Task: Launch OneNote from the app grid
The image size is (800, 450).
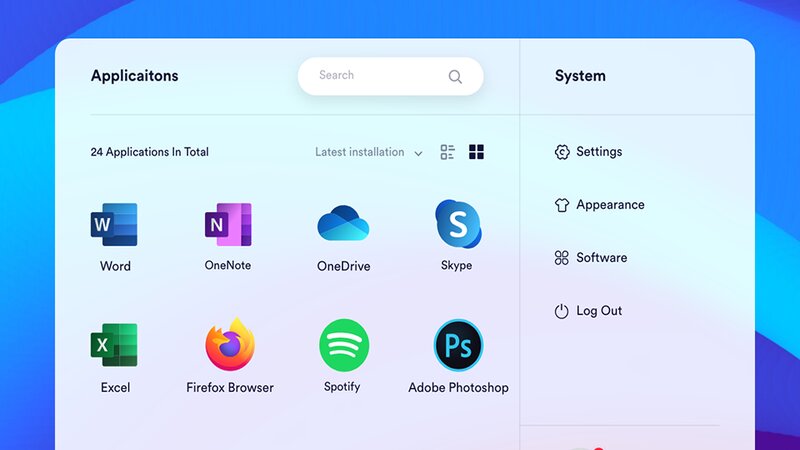Action: pyautogui.click(x=228, y=224)
